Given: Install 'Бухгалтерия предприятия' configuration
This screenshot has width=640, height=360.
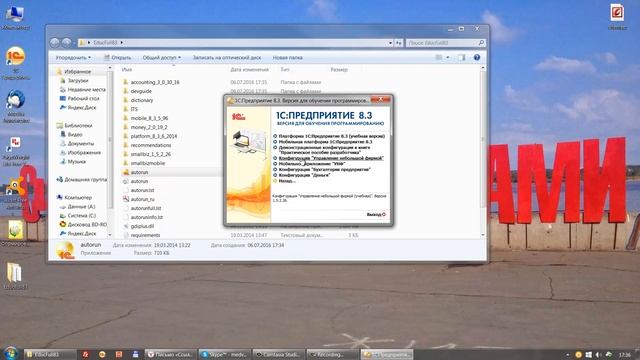Looking at the screenshot, I should (324, 169).
